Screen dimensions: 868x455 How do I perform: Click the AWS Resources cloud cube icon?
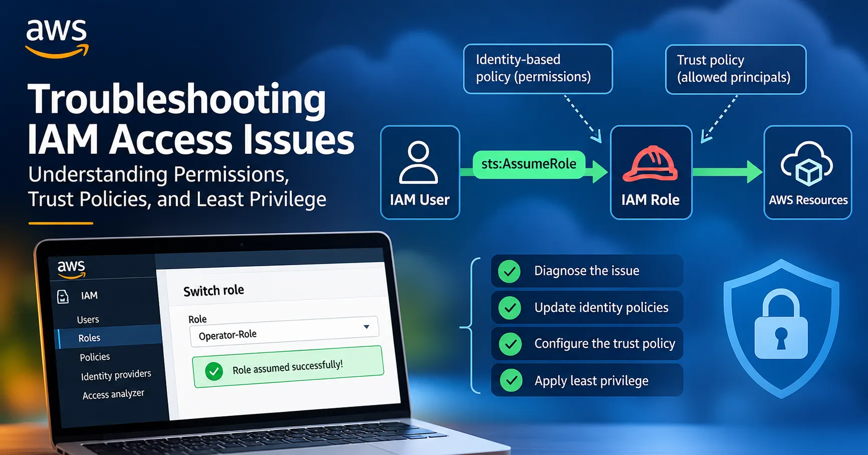coord(807,163)
